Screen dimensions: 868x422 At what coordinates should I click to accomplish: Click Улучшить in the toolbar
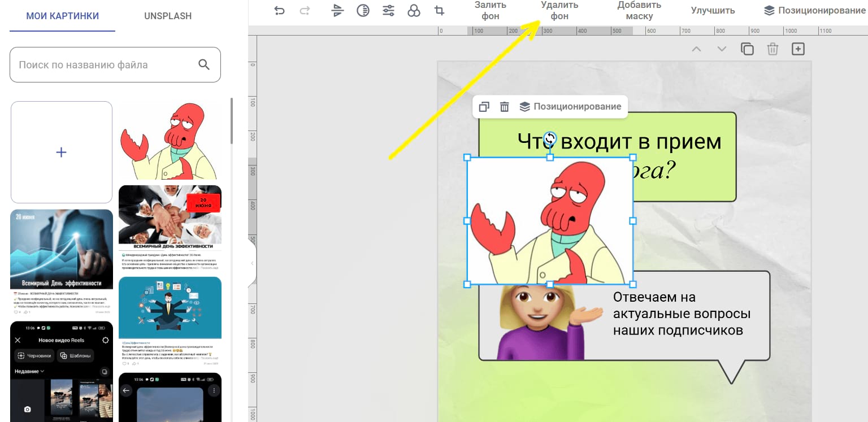(713, 10)
